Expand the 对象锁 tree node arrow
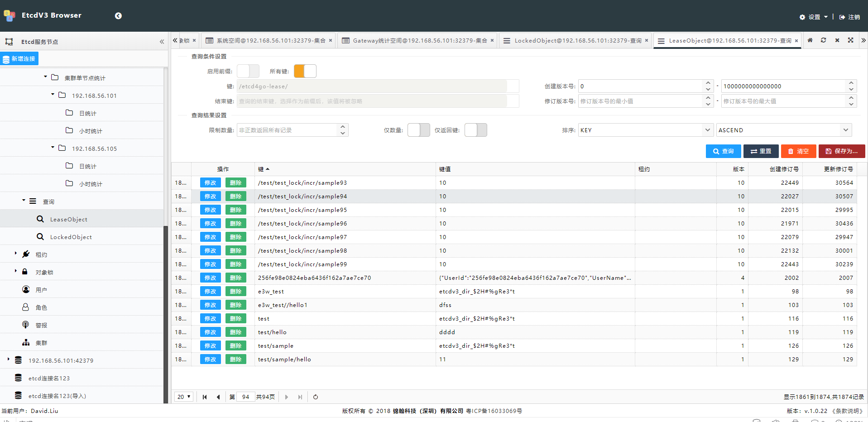The height and width of the screenshot is (422, 868). [x=15, y=271]
